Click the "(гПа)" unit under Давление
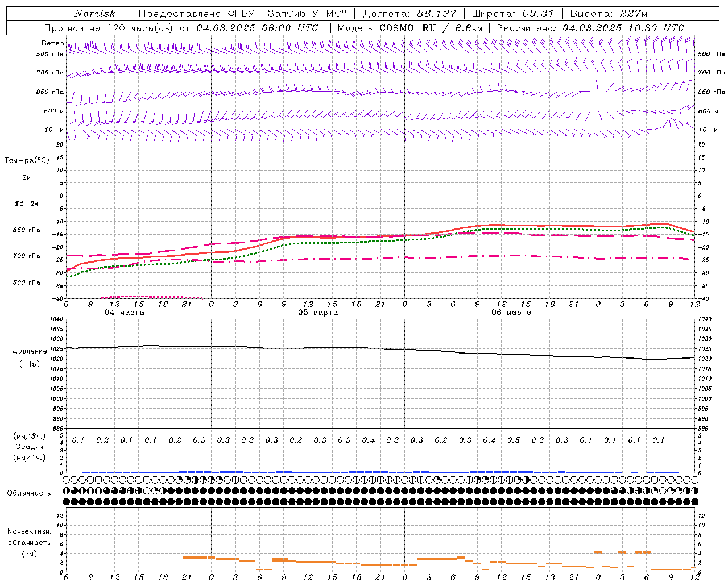 [30, 364]
